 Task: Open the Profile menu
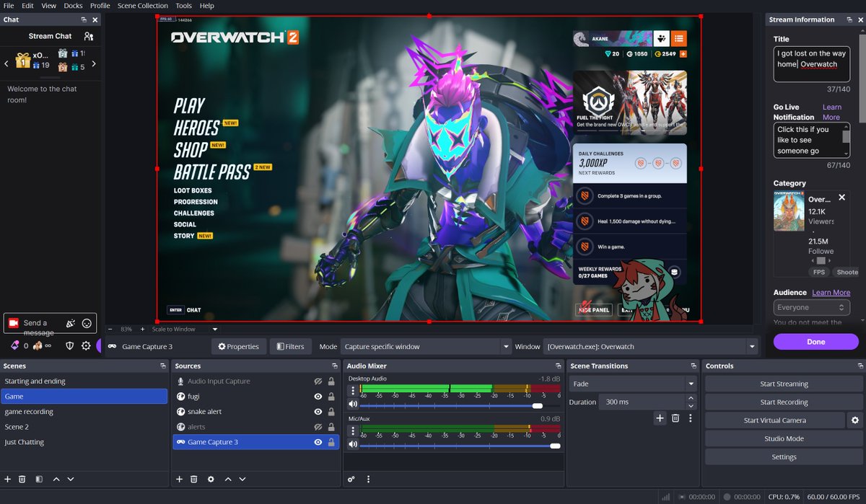[100, 6]
